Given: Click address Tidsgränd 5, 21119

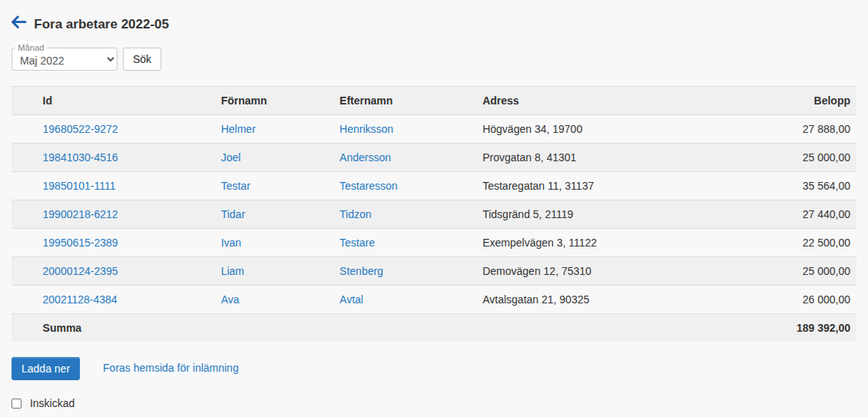Looking at the screenshot, I should click(528, 214).
